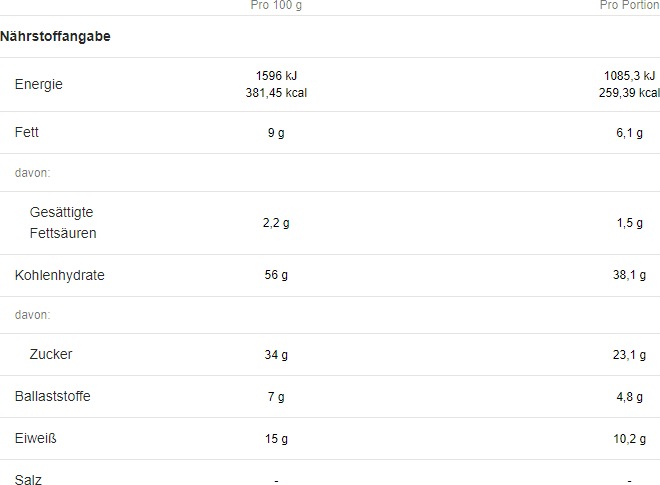
Task: Click the Eiweiß row label
Action: pos(35,438)
